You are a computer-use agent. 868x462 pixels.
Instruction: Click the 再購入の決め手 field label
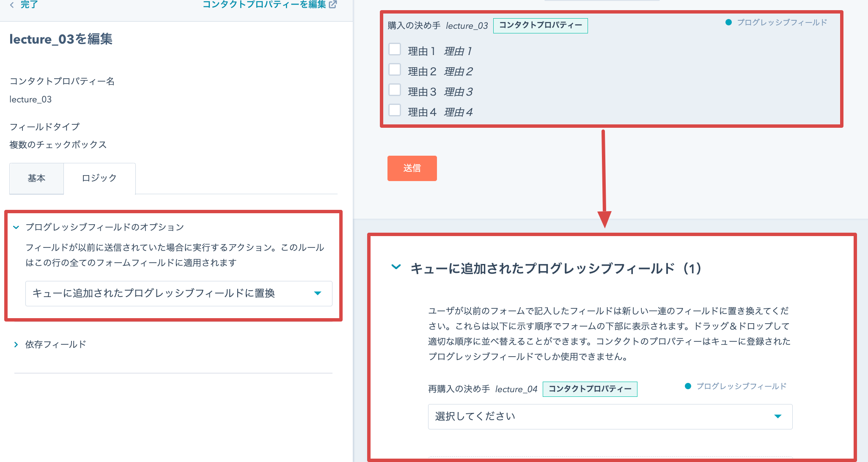tap(459, 389)
